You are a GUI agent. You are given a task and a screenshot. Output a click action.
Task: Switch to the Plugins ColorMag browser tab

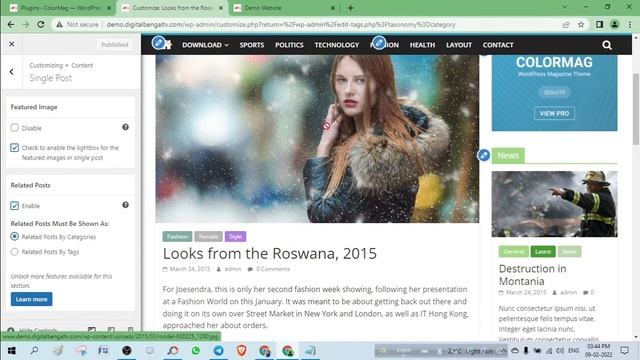(x=59, y=8)
